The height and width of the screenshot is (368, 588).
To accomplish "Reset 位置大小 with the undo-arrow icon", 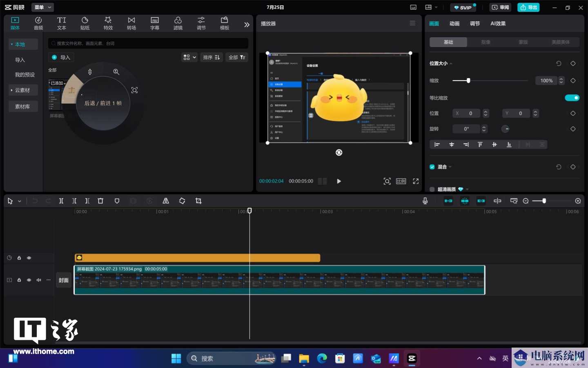I will click(559, 63).
